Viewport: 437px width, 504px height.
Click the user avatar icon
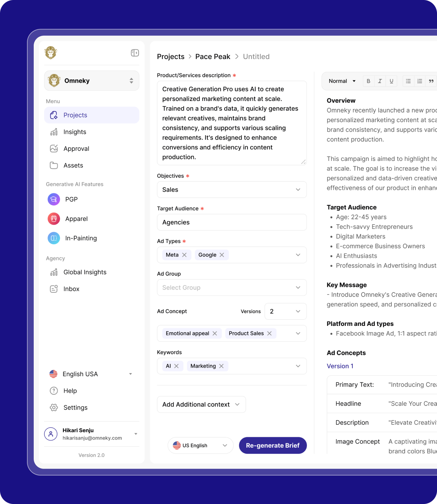51,434
